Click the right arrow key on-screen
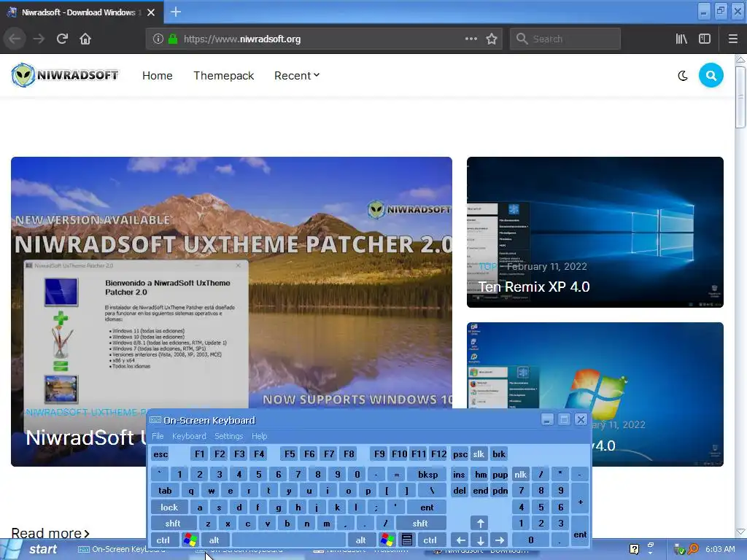Screen dimensions: 747x560 click(500, 540)
